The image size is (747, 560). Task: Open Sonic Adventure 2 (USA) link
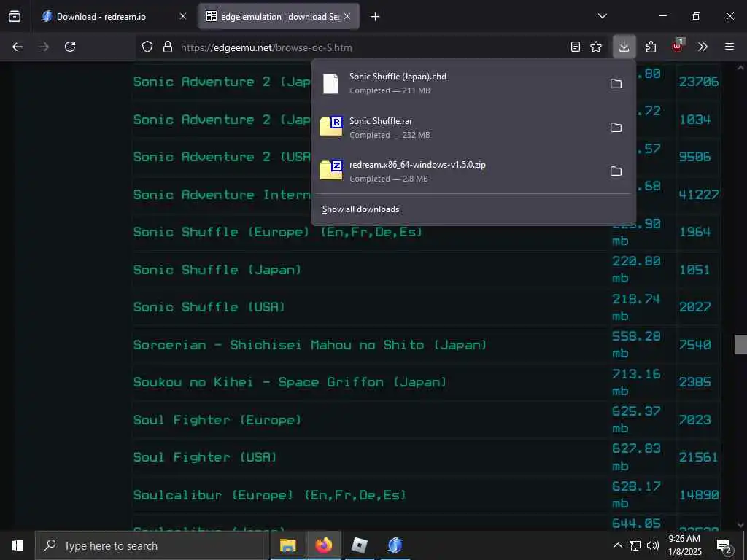click(x=222, y=157)
